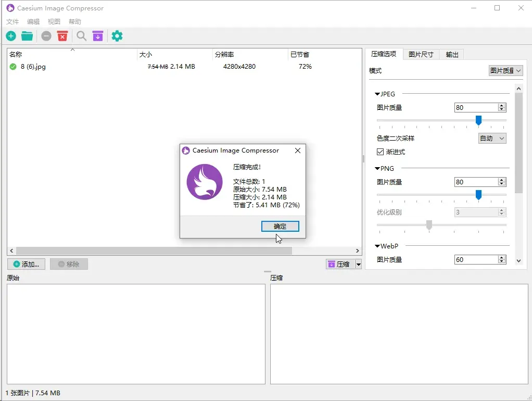This screenshot has height=401, width=532.
Task: Open the 模式 图片质量 dropdown
Action: pos(505,70)
